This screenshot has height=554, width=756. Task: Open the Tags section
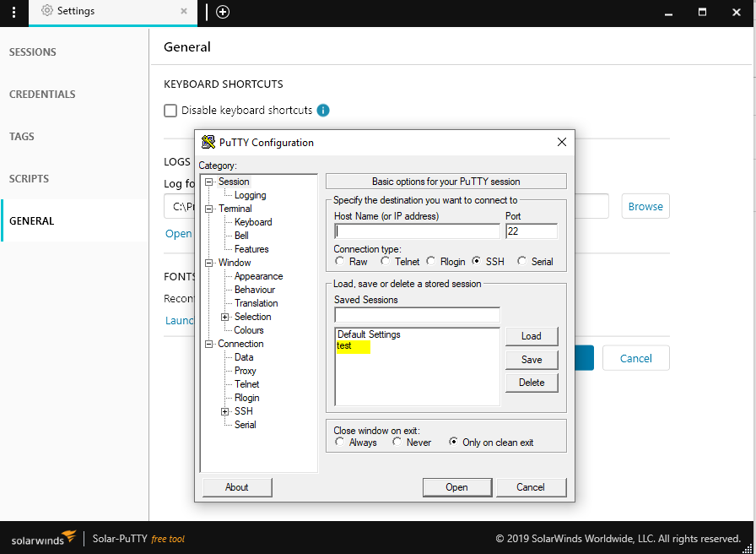tap(22, 137)
